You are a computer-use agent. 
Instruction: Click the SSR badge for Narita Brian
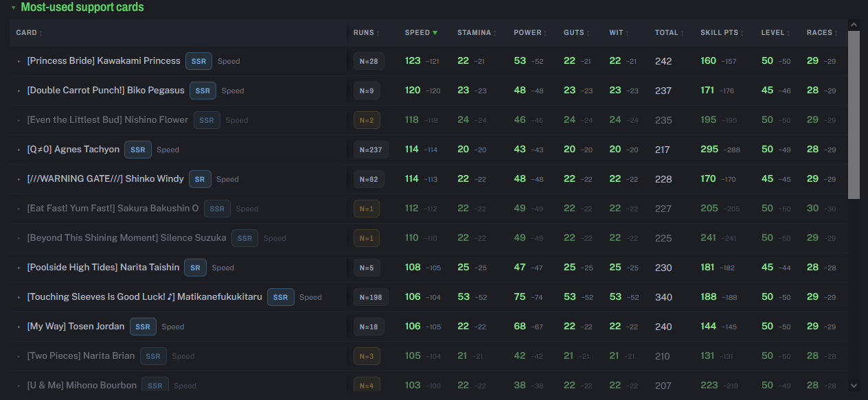153,356
